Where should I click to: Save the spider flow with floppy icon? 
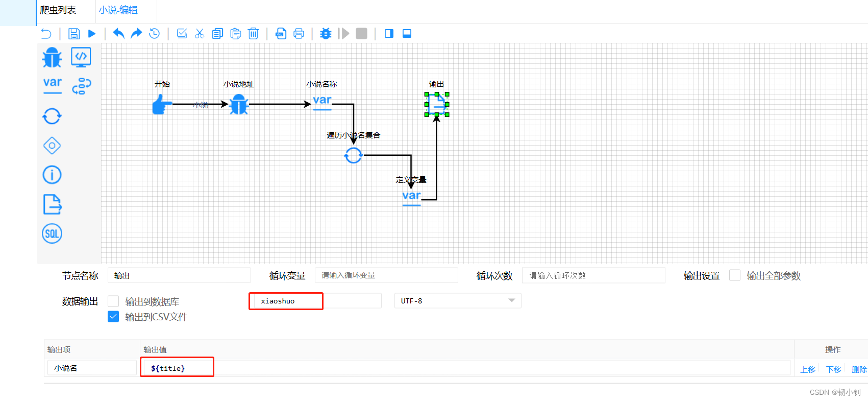(74, 34)
